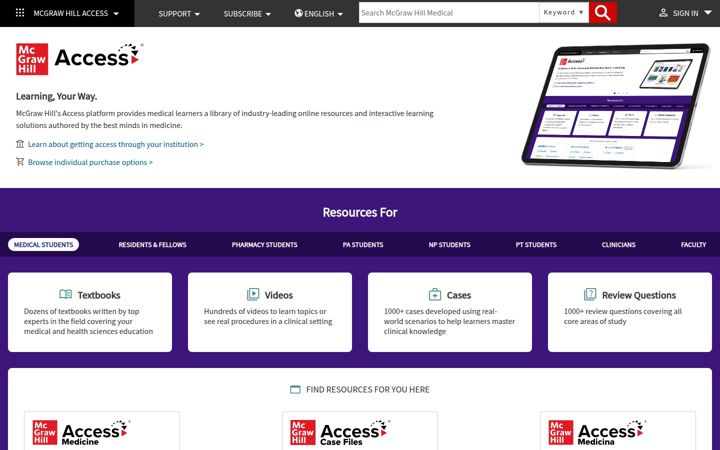Select the PT Students tab
The width and height of the screenshot is (720, 450).
coord(536,245)
